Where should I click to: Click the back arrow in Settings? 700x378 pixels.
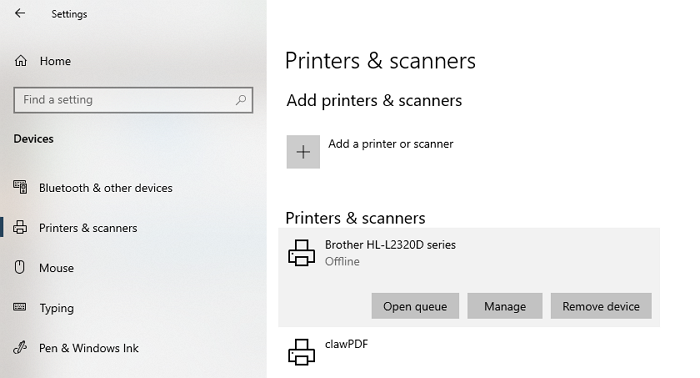click(20, 13)
